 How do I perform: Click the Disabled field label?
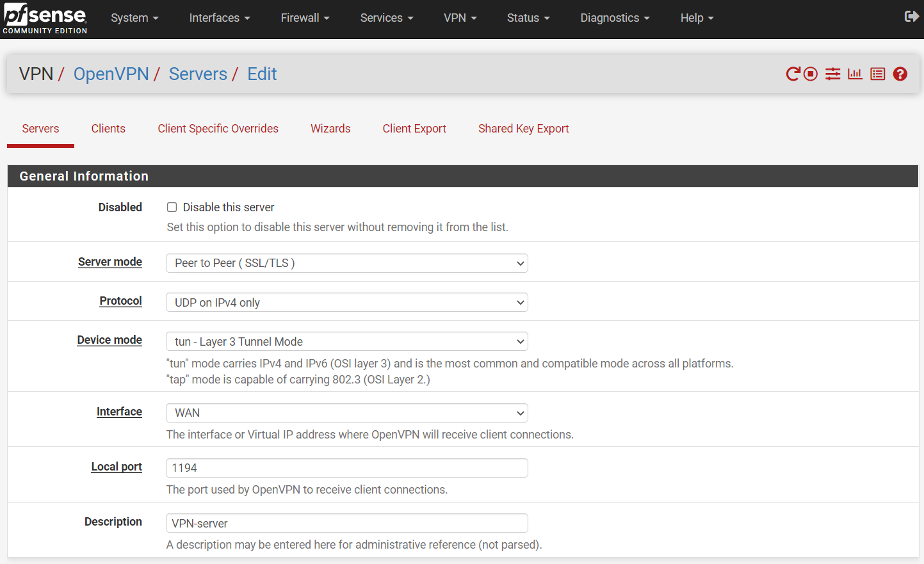click(120, 207)
